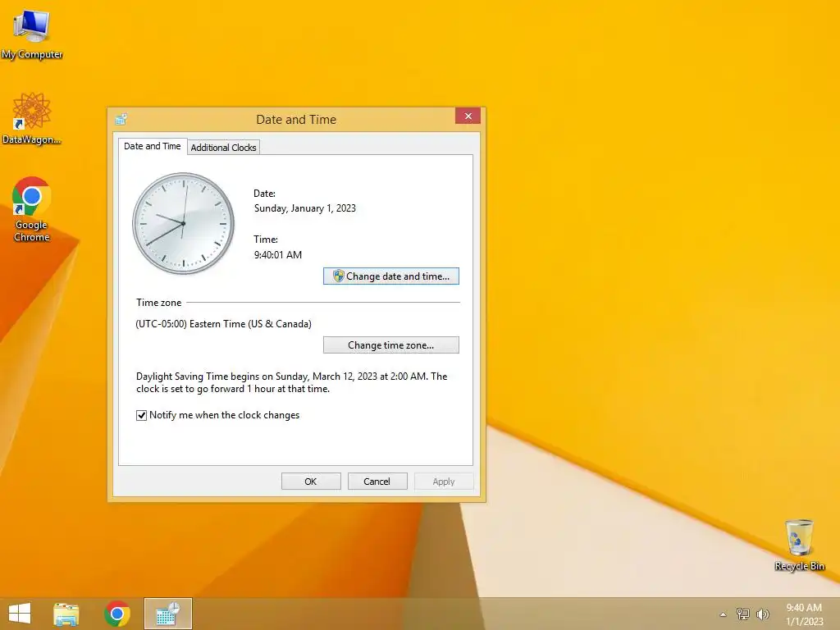Dismiss dialog with Cancel button
This screenshot has height=630, width=840.
[x=377, y=481]
